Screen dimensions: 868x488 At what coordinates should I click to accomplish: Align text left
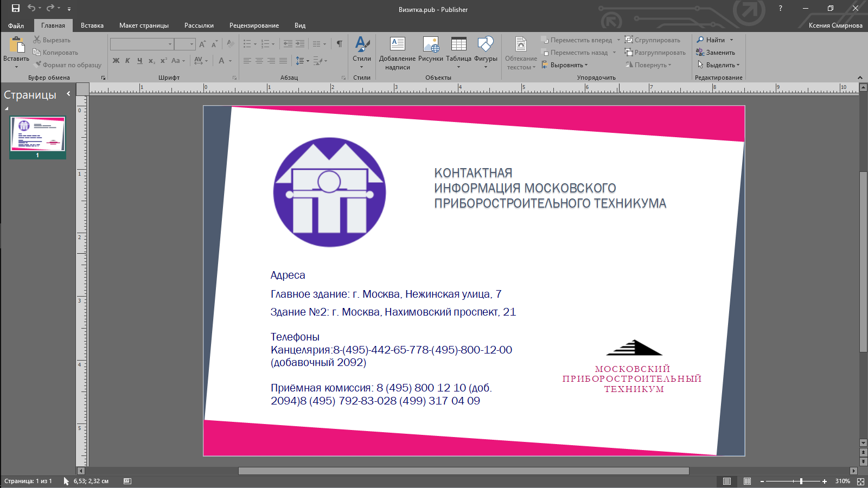coord(247,61)
